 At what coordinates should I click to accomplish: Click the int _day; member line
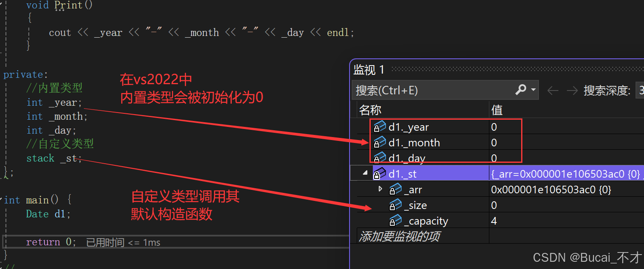(x=51, y=130)
